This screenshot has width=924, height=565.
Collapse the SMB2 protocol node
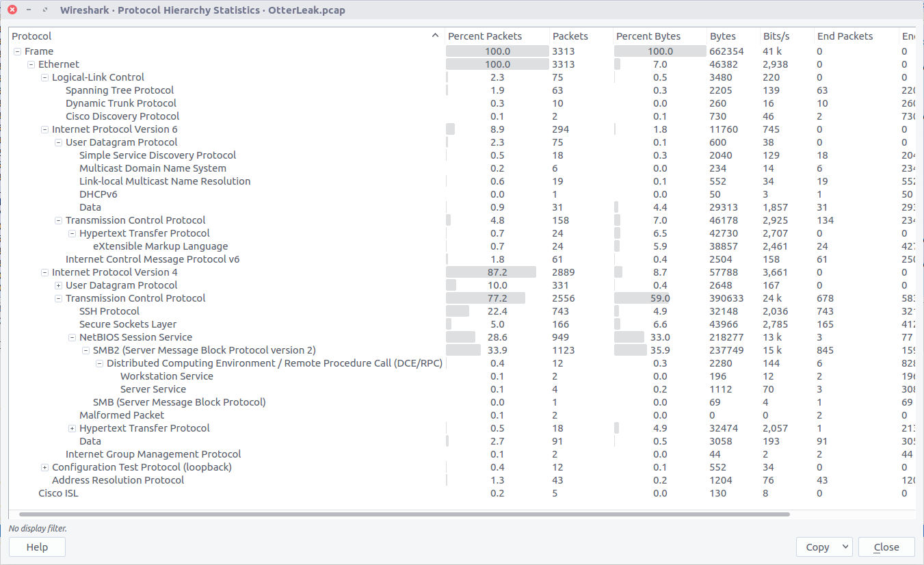pyautogui.click(x=85, y=350)
